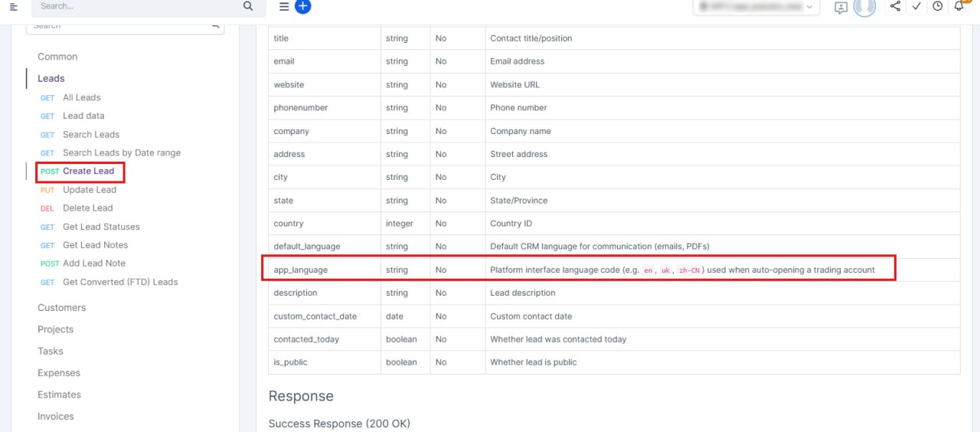Open the hamburger list menu icon
Screen dimensions: 980x432
(x=284, y=6)
